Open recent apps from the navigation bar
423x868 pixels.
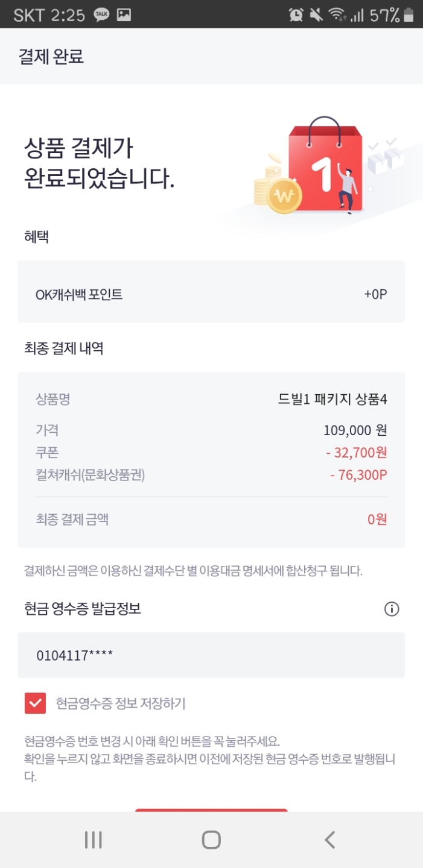(93, 840)
